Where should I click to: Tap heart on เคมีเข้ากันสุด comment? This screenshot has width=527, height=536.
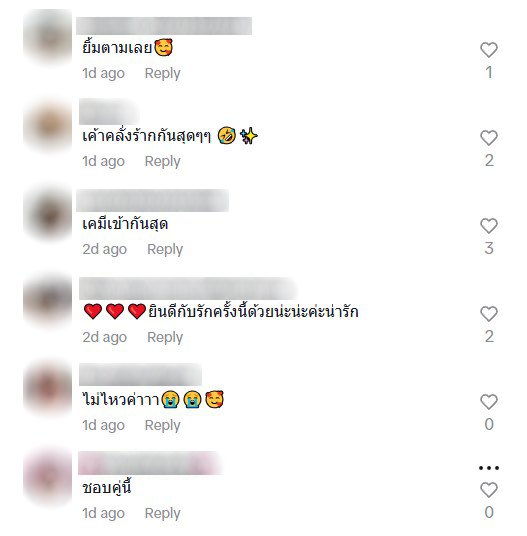[489, 226]
